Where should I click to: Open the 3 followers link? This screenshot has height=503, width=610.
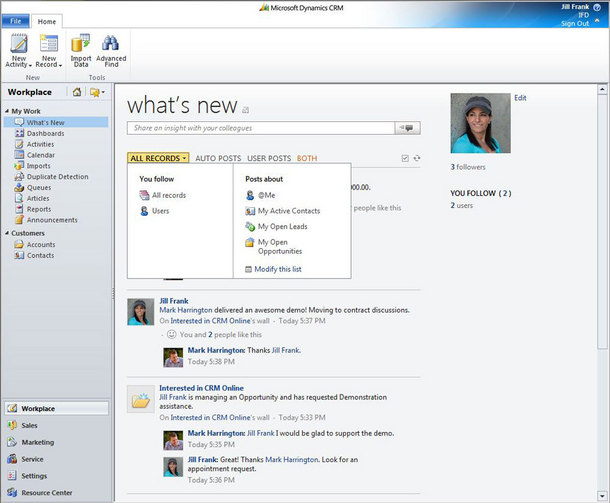[468, 167]
